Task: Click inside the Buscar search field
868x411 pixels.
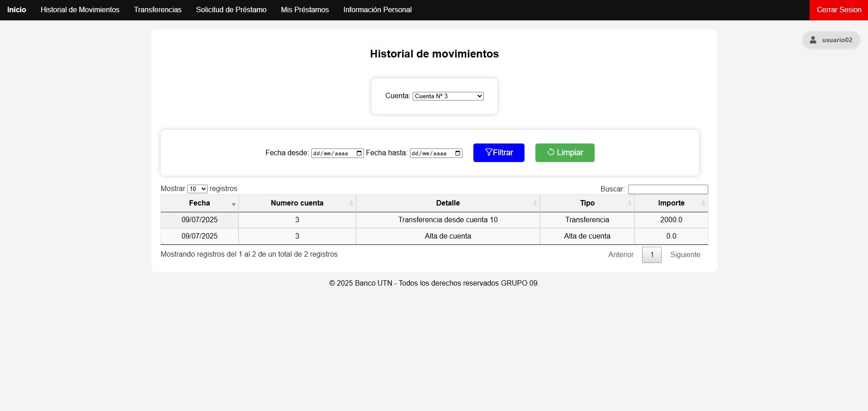Action: pos(668,189)
